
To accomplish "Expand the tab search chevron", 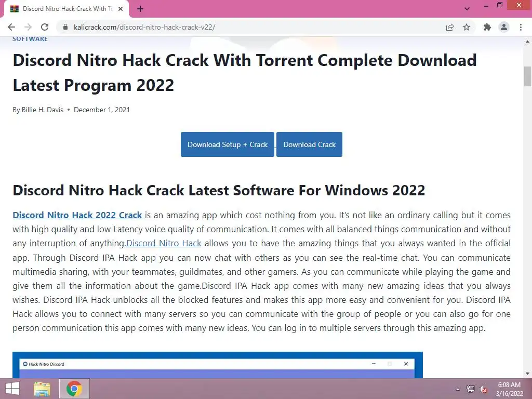I will coord(467,9).
